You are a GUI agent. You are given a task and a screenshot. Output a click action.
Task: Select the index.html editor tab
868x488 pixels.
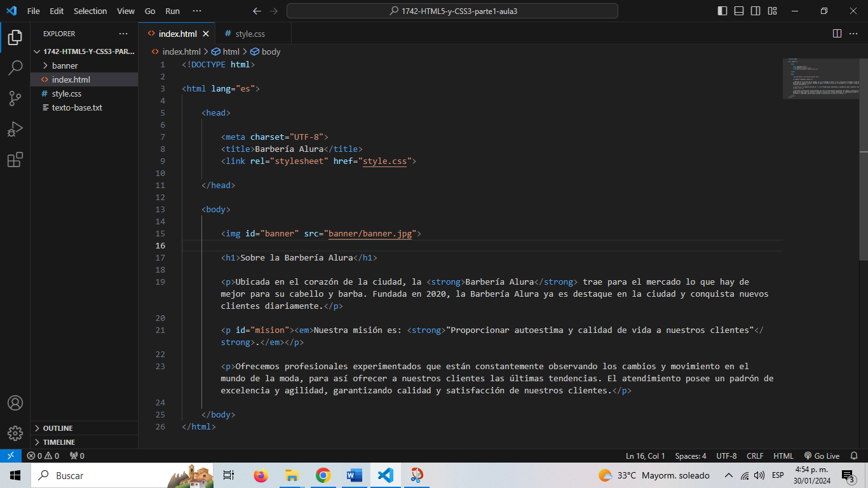point(177,34)
